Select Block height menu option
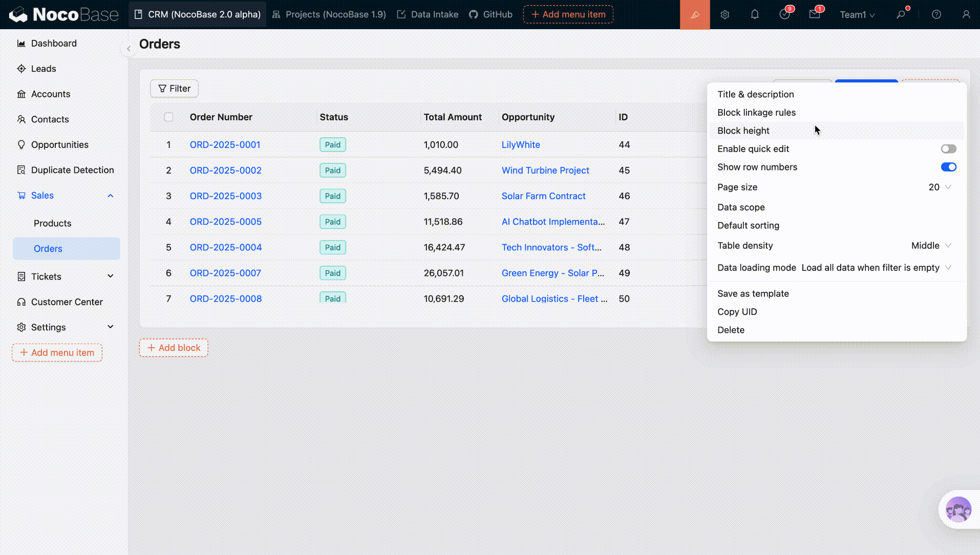The height and width of the screenshot is (555, 980). (743, 131)
